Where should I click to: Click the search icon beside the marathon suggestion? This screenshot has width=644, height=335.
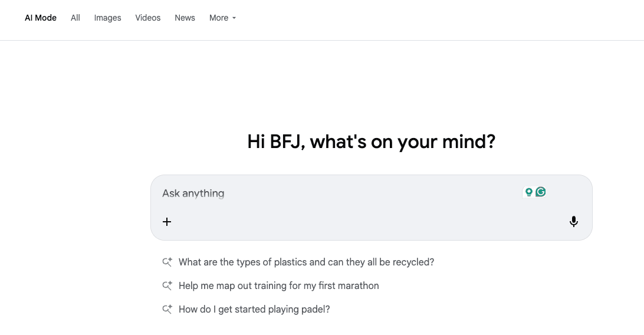pyautogui.click(x=167, y=285)
